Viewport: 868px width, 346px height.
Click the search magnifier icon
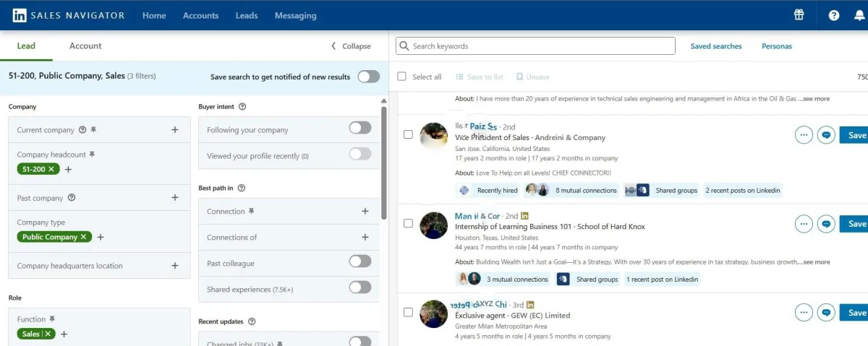pos(404,46)
